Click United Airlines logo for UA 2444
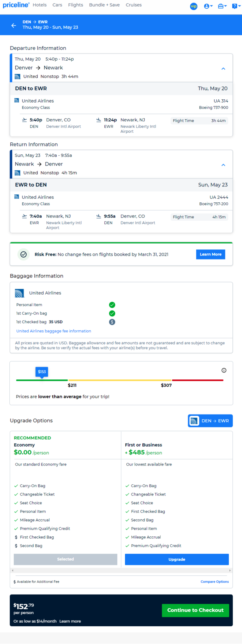This screenshot has height=644, width=242. point(17,197)
